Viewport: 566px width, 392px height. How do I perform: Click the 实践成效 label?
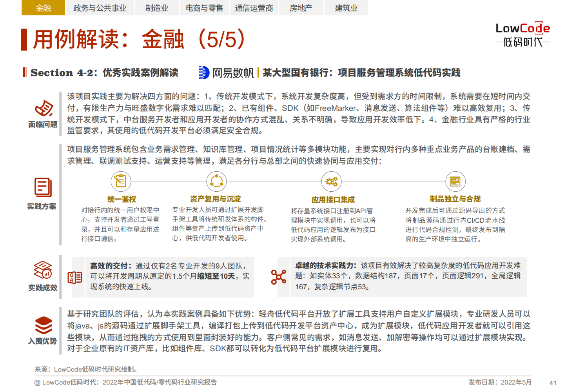[43, 288]
